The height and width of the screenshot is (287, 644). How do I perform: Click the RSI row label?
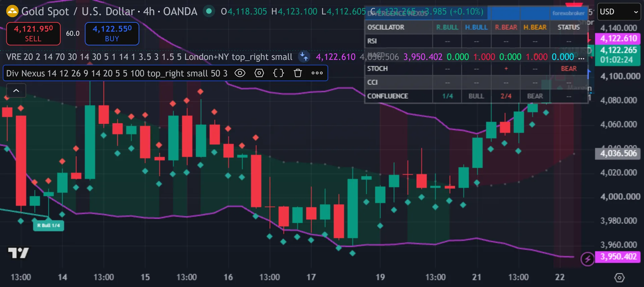pyautogui.click(x=372, y=41)
